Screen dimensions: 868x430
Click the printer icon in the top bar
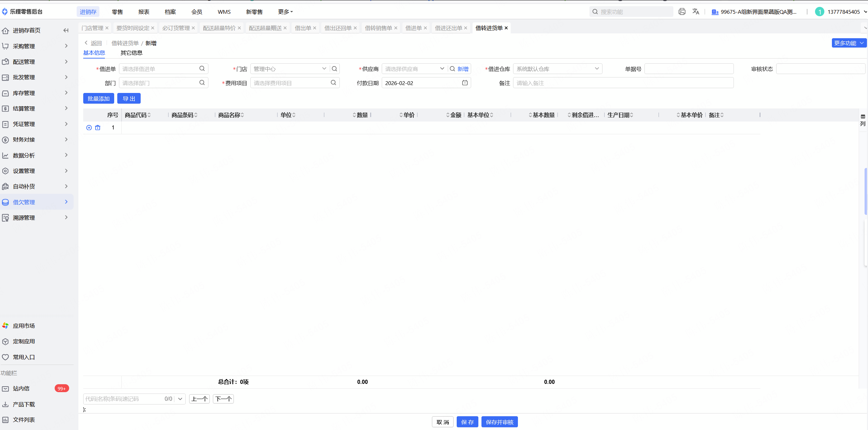682,12
